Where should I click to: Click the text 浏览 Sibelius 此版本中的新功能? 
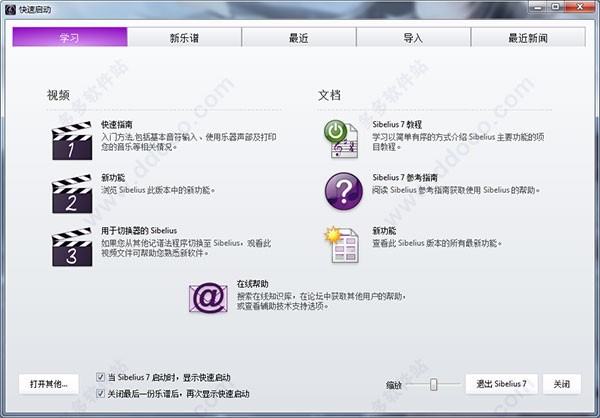click(158, 190)
